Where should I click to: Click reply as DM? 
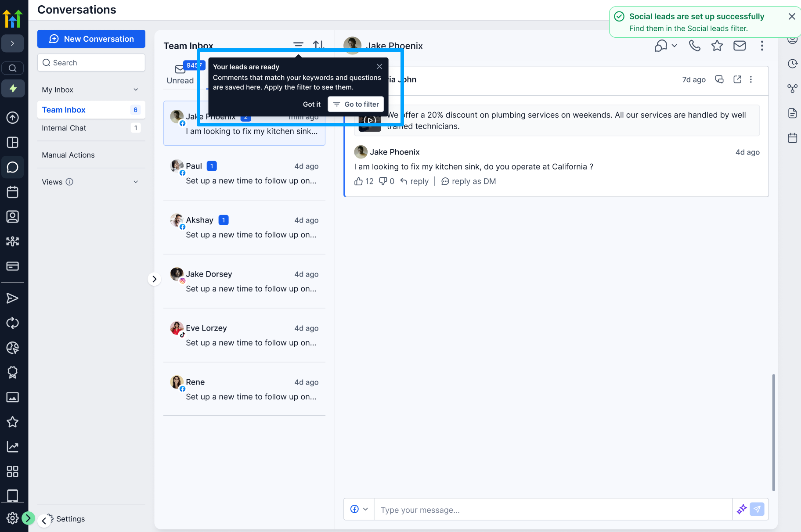pos(469,181)
